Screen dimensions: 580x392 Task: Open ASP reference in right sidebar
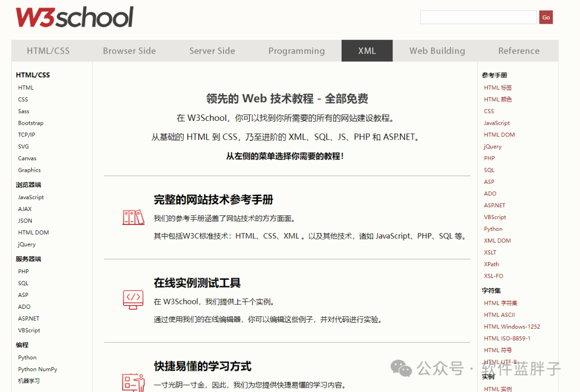(x=489, y=182)
